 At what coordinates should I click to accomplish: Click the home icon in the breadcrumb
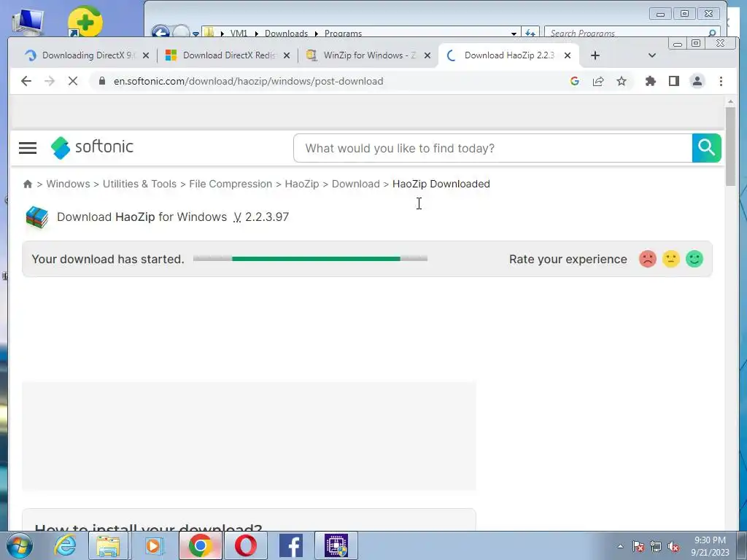tap(28, 184)
